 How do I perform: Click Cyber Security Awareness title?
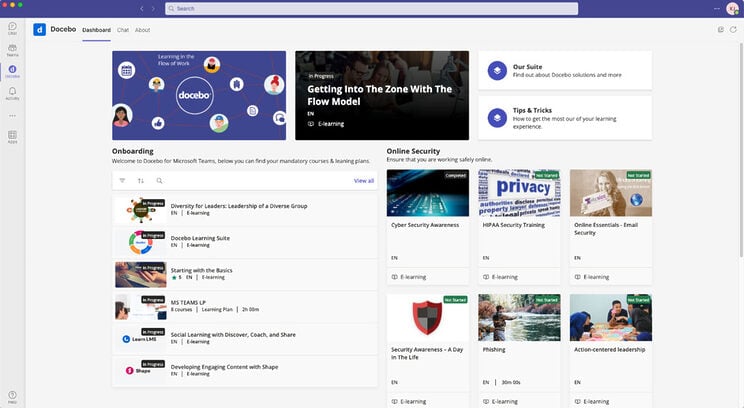425,225
